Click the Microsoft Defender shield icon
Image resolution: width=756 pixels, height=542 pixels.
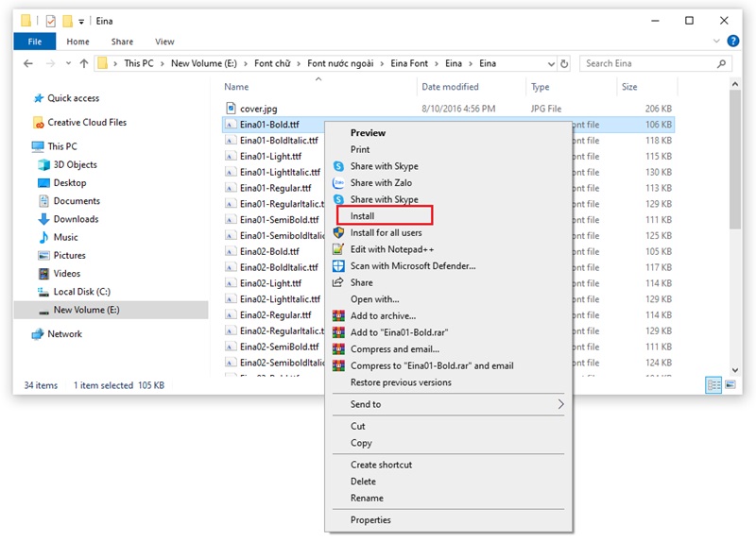click(x=338, y=266)
